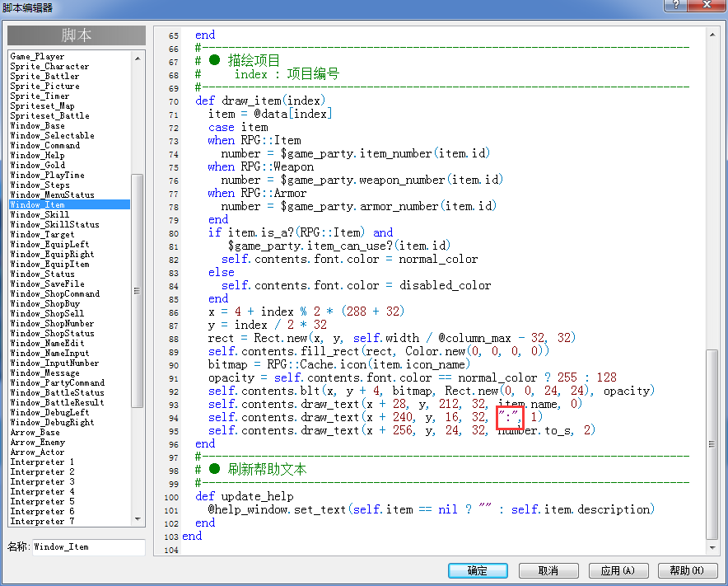Click the def update_help code line
Image resolution: width=728 pixels, height=586 pixels.
pos(245,496)
